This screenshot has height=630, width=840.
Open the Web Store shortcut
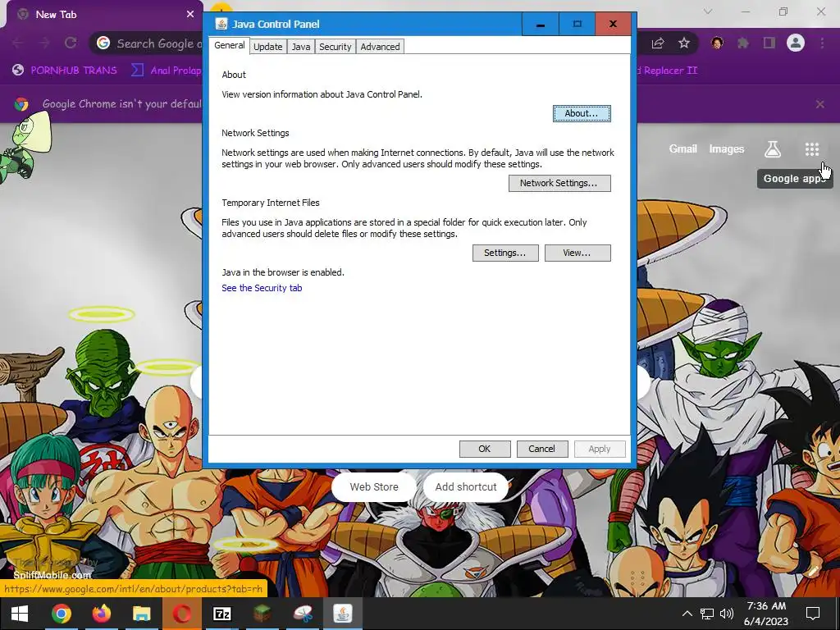(x=374, y=487)
